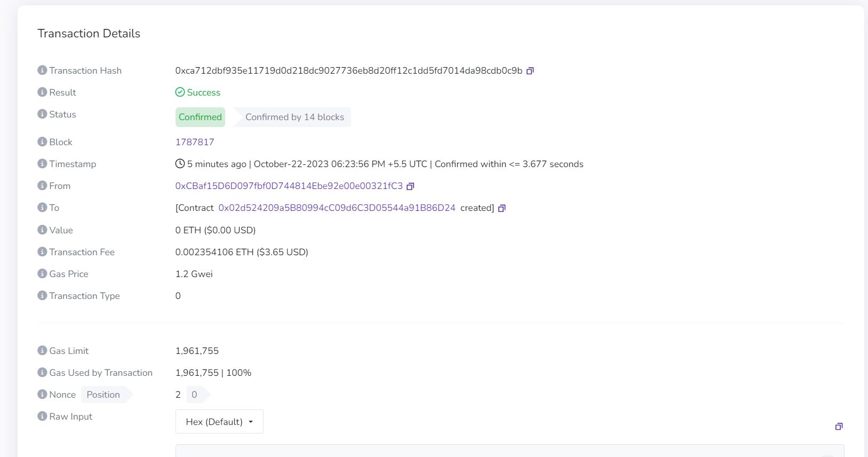Copy the raw input data

[x=839, y=426]
